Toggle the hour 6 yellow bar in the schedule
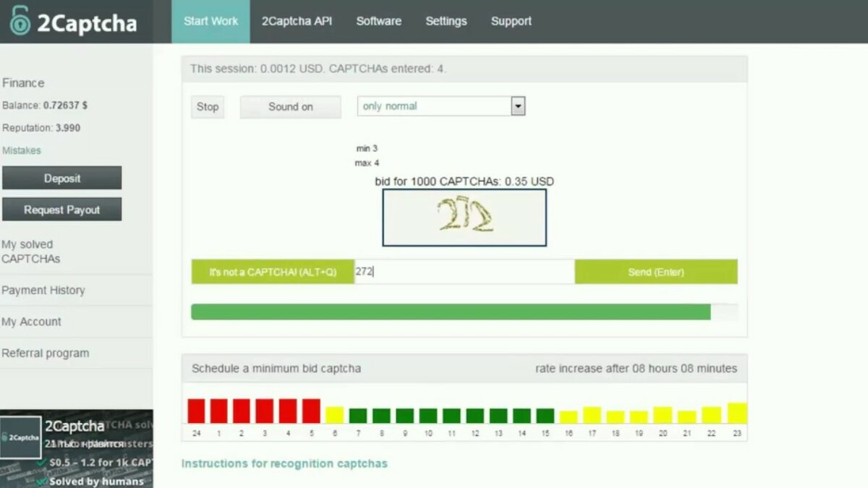868x488 pixels. coord(334,414)
